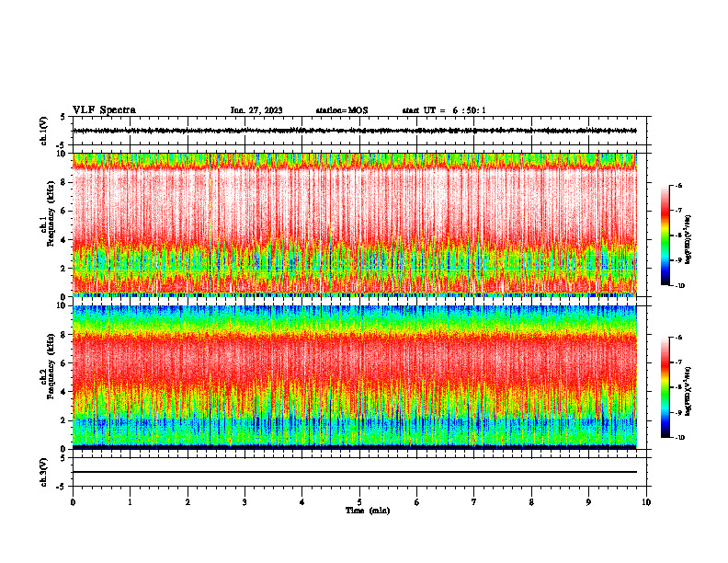Click the date text "Jan. 27, 2023"
Image resolution: width=728 pixels, height=563 pixels.
[x=256, y=110]
